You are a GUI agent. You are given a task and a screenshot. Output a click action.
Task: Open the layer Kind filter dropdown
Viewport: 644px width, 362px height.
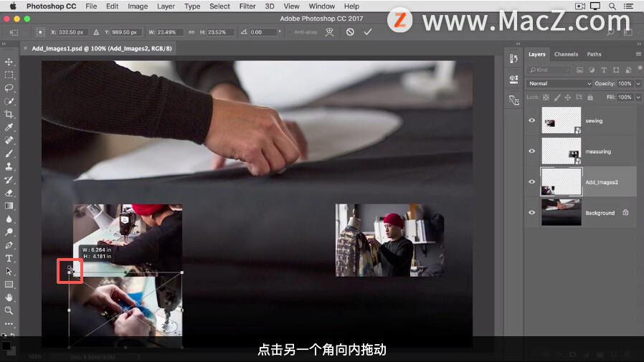[549, 70]
